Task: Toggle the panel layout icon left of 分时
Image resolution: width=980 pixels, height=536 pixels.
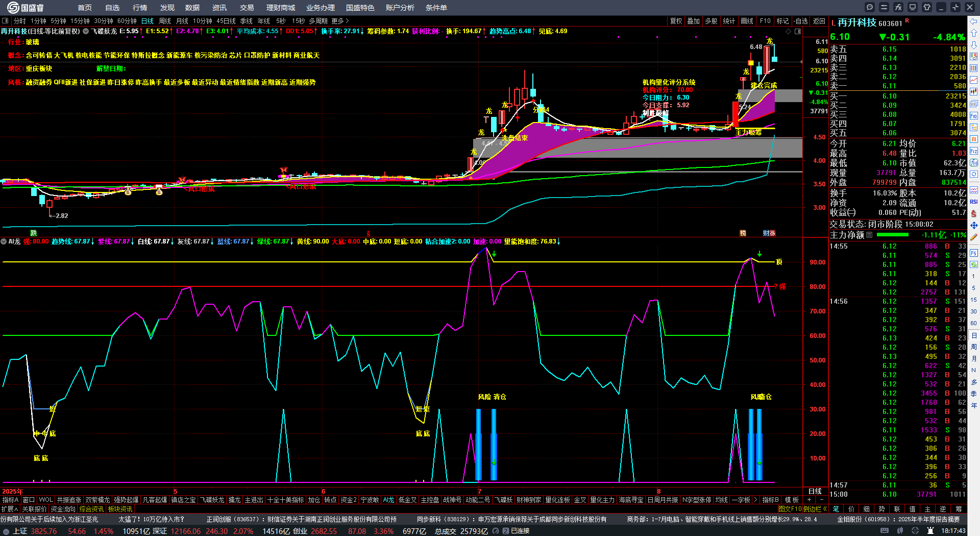Action: click(6, 21)
